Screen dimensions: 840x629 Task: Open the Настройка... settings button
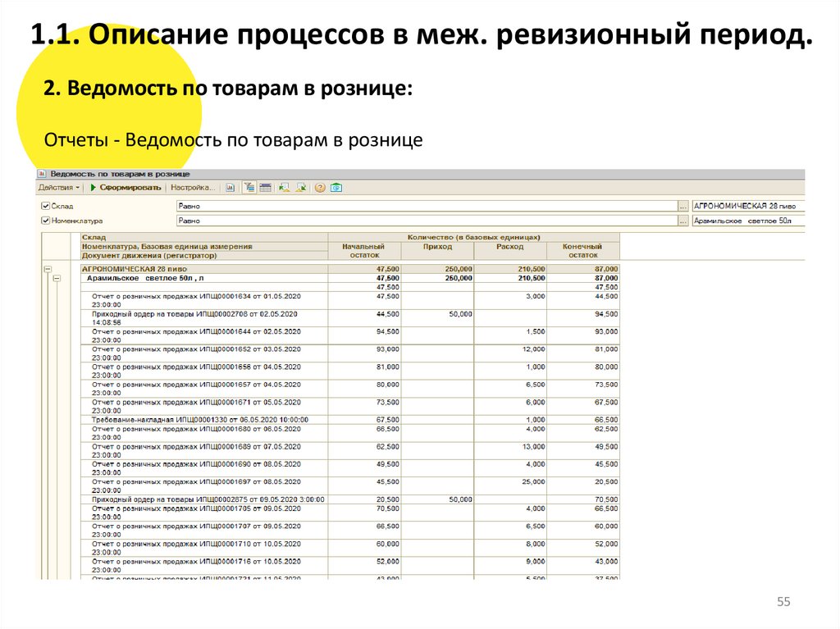(x=192, y=188)
